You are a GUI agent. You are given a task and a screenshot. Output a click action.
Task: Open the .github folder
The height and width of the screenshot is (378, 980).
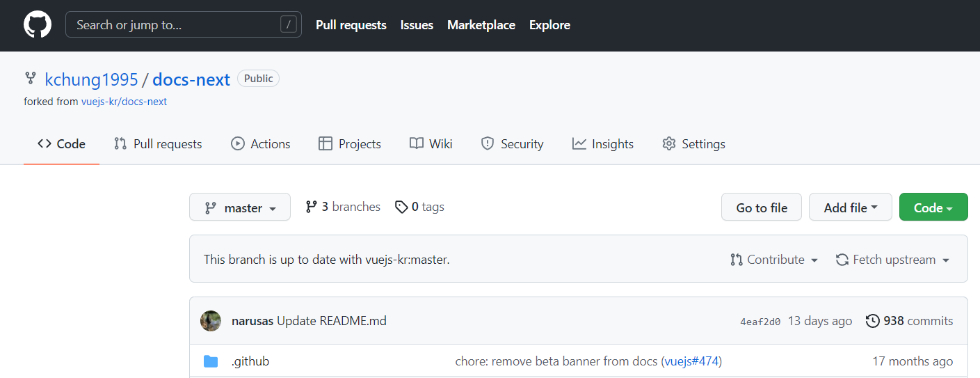click(250, 361)
